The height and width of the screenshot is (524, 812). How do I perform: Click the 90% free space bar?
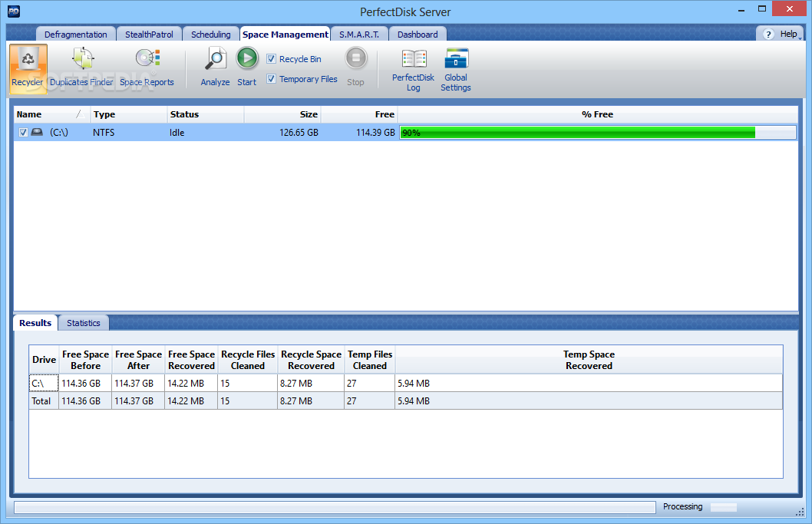coord(598,133)
